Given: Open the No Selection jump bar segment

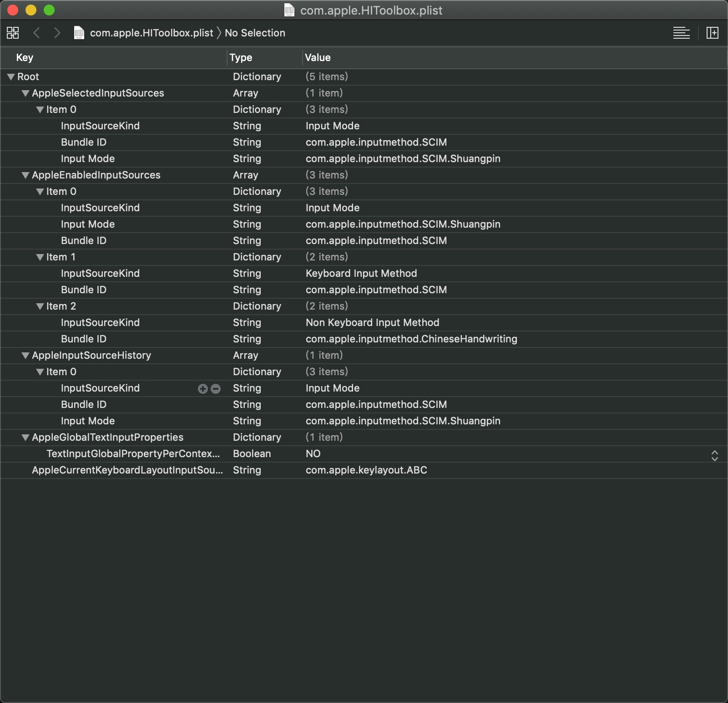Looking at the screenshot, I should 255,33.
